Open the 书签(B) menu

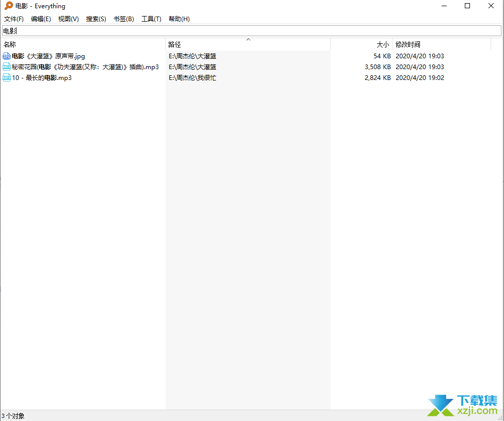point(124,19)
